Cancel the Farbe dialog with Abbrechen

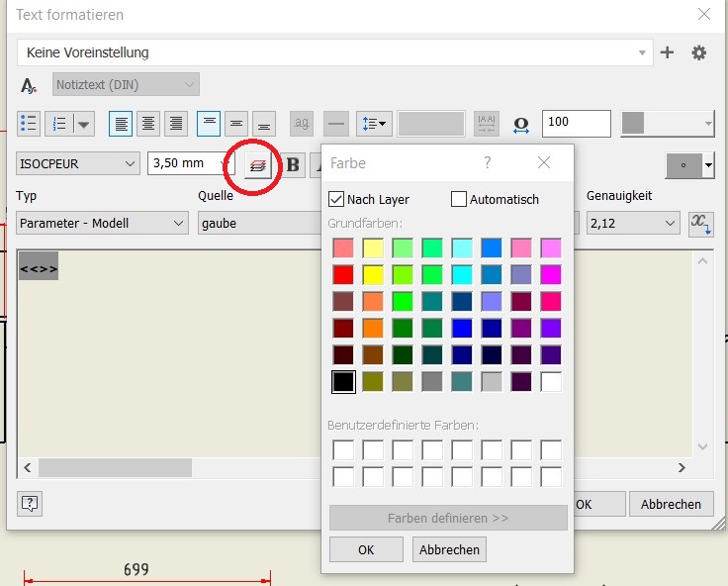pos(449,549)
